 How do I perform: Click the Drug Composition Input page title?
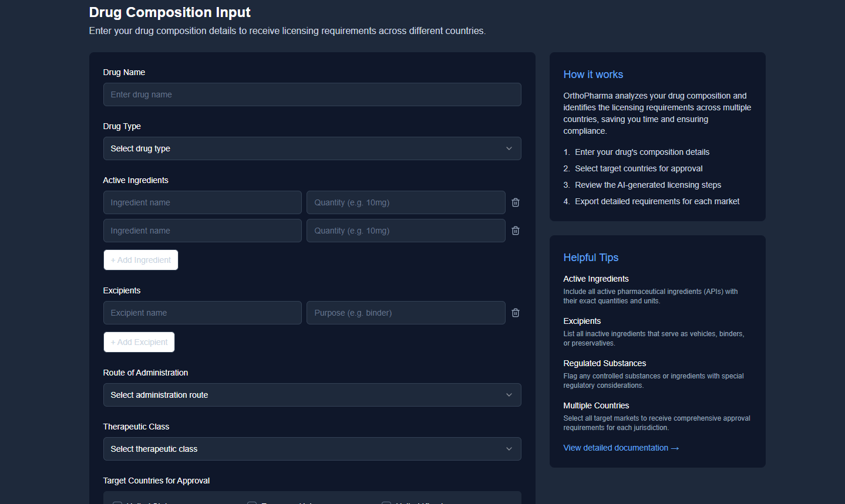[x=170, y=12]
